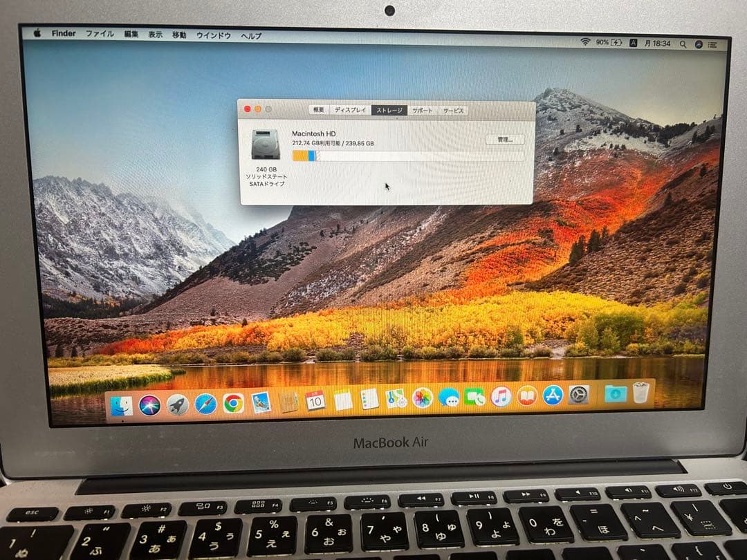The height and width of the screenshot is (560, 747).
Task: Open the input source A menu
Action: pos(633,43)
